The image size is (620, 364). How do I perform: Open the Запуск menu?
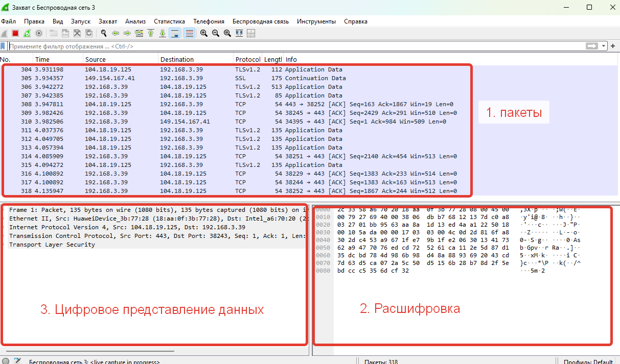81,21
